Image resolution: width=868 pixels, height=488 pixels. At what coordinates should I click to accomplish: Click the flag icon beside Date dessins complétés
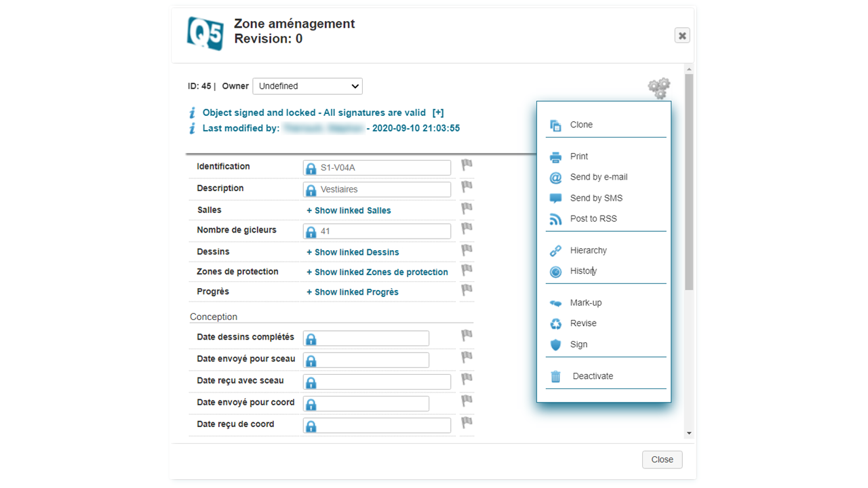point(467,335)
